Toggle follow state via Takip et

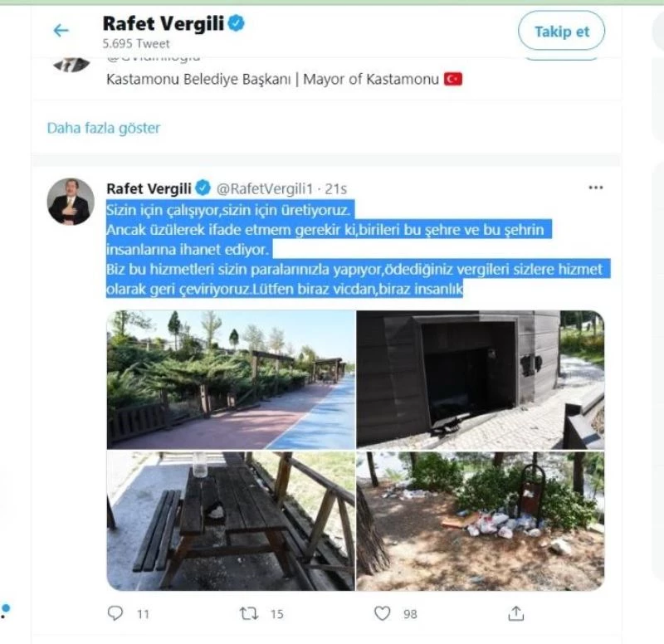coord(561,32)
